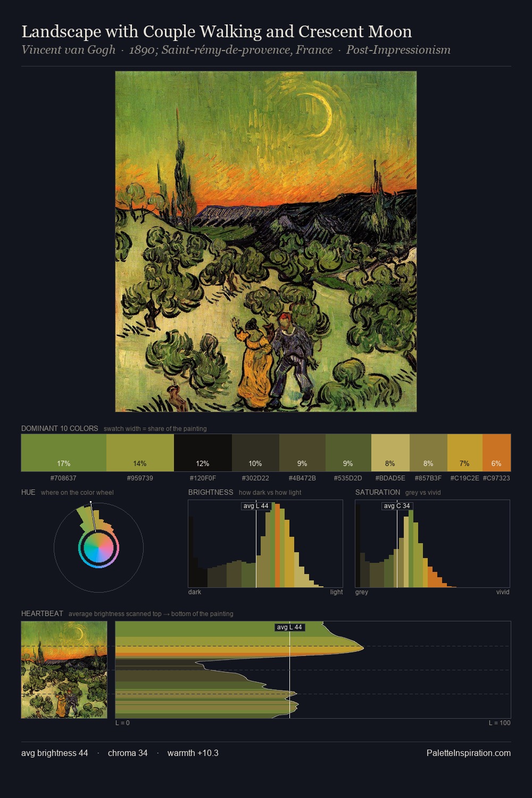
Task: Click the 'vivid' saturation axis label
Action: 503,592
